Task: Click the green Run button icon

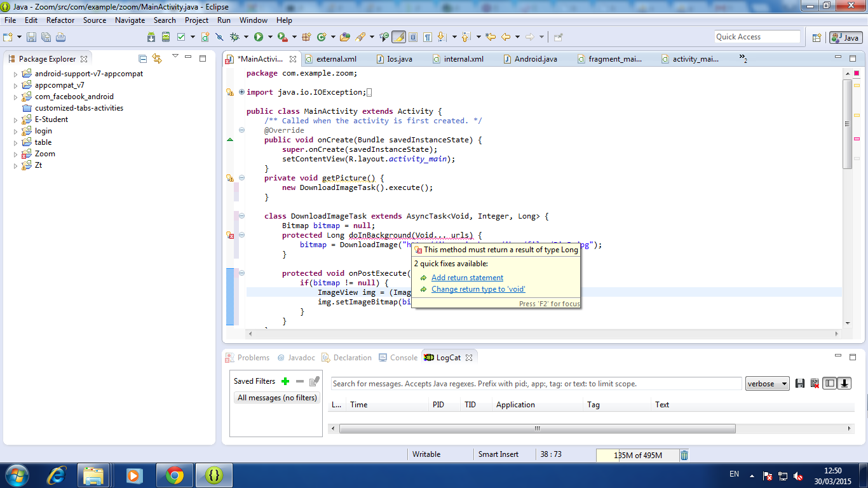Action: pyautogui.click(x=259, y=37)
